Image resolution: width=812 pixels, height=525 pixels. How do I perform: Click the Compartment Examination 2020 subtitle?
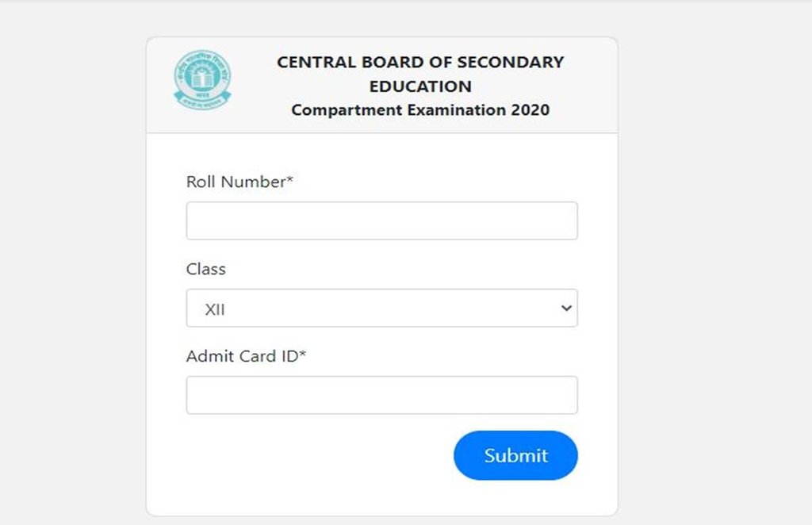[420, 110]
